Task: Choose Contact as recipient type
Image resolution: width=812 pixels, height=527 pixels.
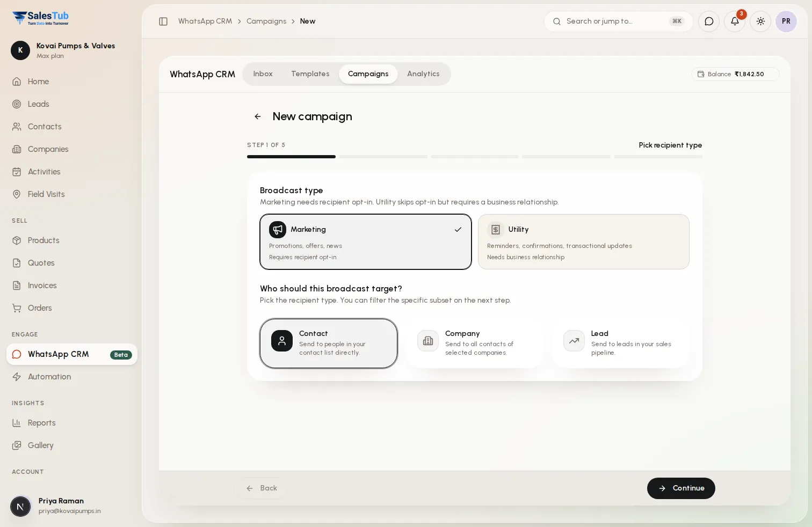Action: pos(329,343)
